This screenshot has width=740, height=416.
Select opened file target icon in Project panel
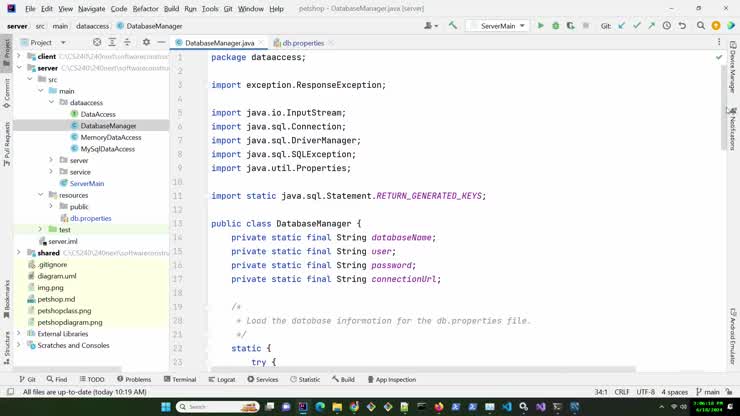pos(97,42)
